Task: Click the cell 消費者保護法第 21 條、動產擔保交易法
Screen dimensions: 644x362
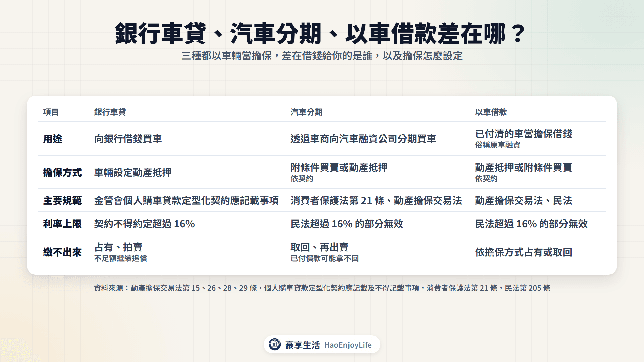Action: click(x=376, y=200)
